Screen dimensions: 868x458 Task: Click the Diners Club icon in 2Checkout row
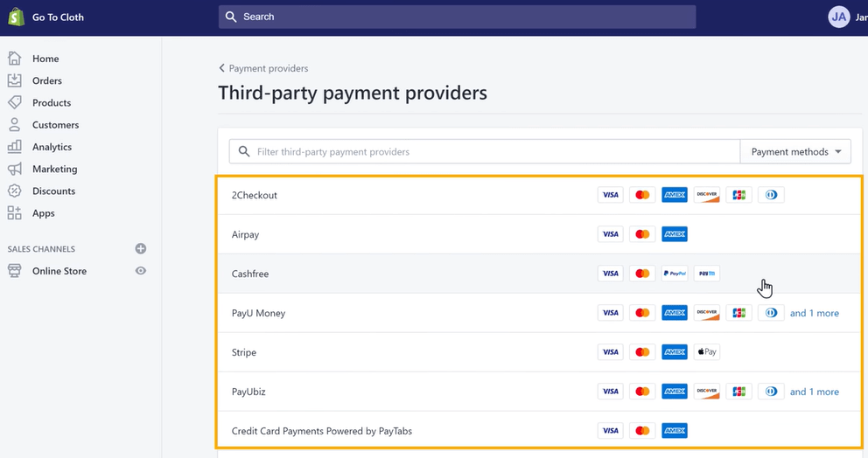(x=771, y=195)
